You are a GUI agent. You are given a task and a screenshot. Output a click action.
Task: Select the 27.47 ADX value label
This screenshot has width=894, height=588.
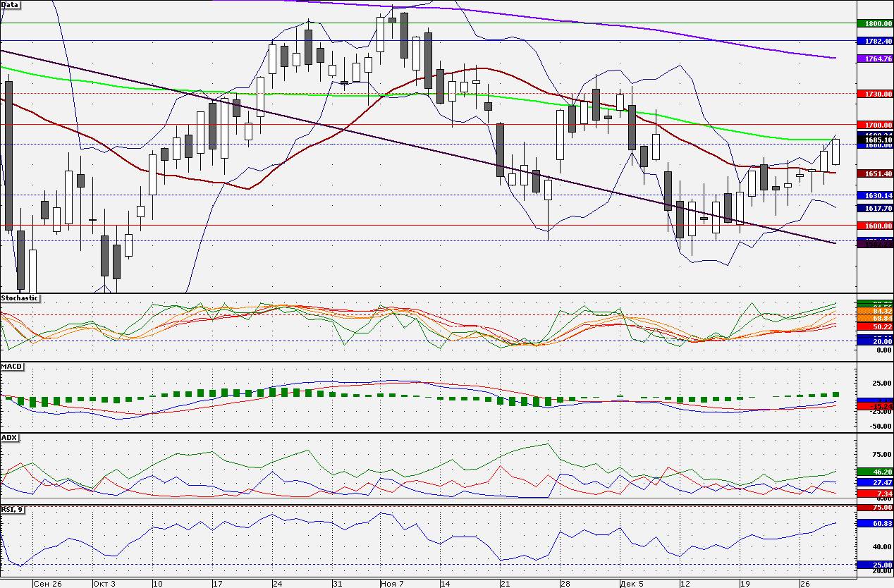pyautogui.click(x=875, y=482)
